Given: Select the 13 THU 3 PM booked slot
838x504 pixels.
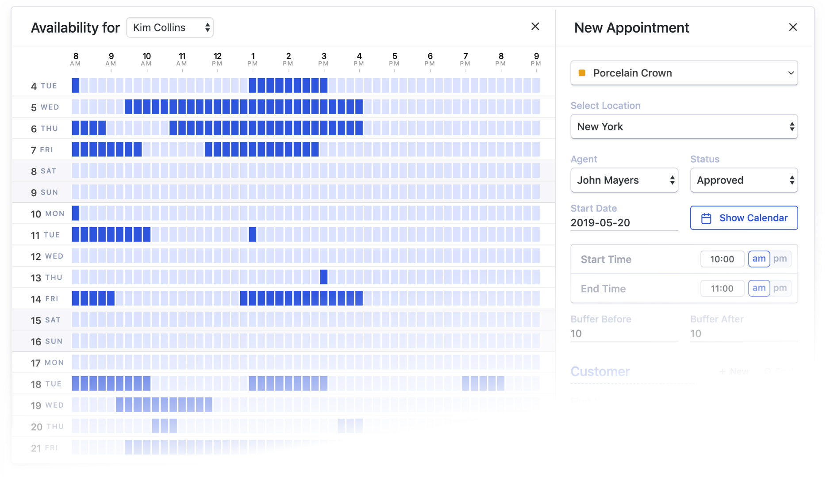Looking at the screenshot, I should pyautogui.click(x=323, y=277).
